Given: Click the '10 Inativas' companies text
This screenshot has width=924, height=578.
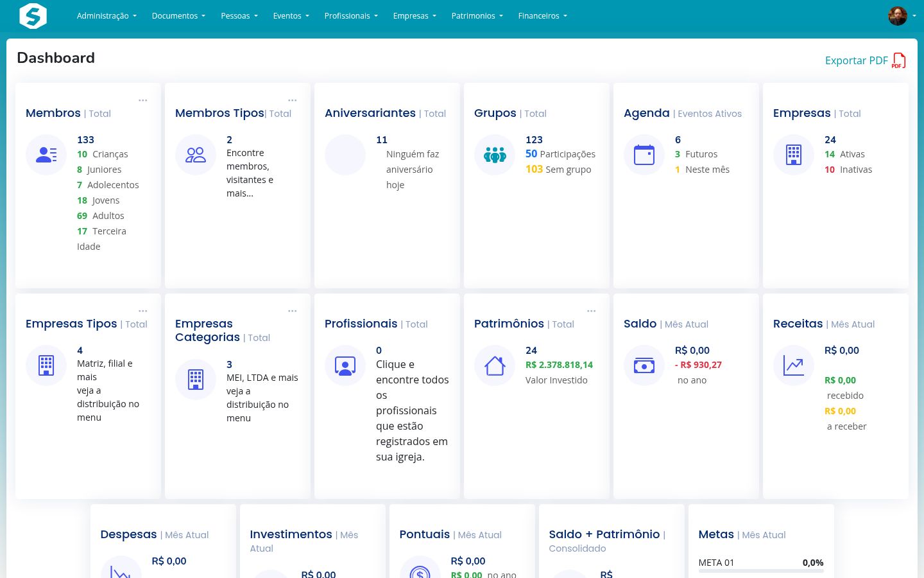Looking at the screenshot, I should (848, 170).
